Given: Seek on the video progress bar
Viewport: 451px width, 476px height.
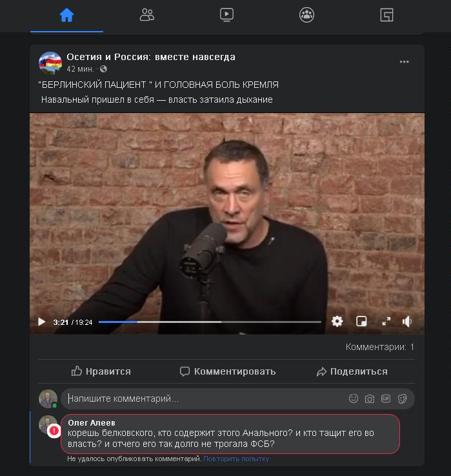Looking at the screenshot, I should coord(210,322).
